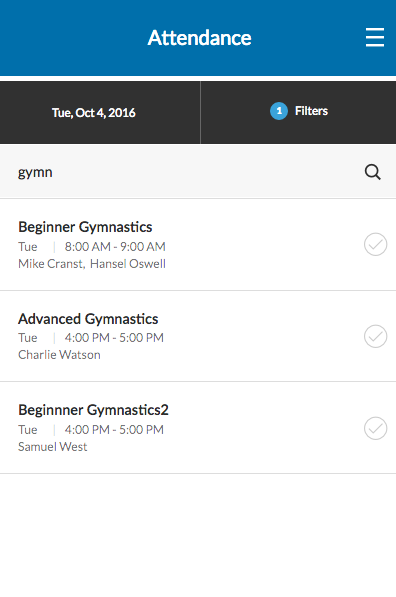This screenshot has height=597, width=396.
Task: Click Advanced Gymnastics 4:00 PM - 5:00 PM time
Action: [114, 338]
